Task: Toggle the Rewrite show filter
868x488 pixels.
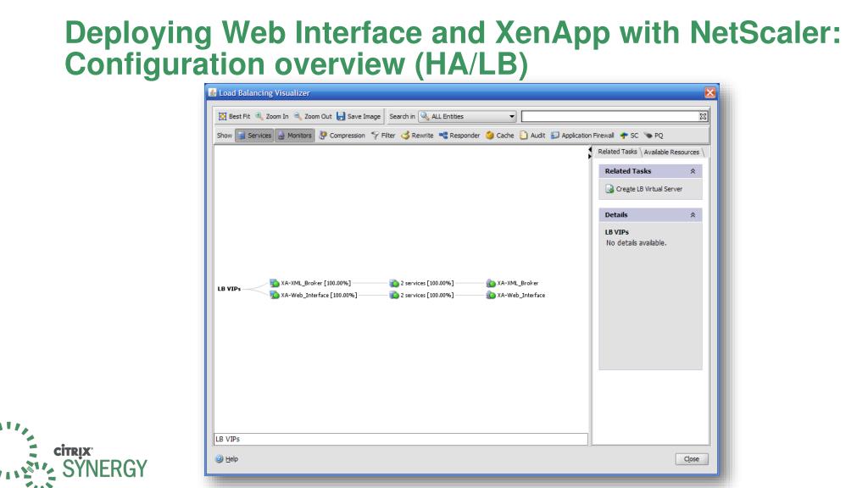Action: tap(417, 136)
